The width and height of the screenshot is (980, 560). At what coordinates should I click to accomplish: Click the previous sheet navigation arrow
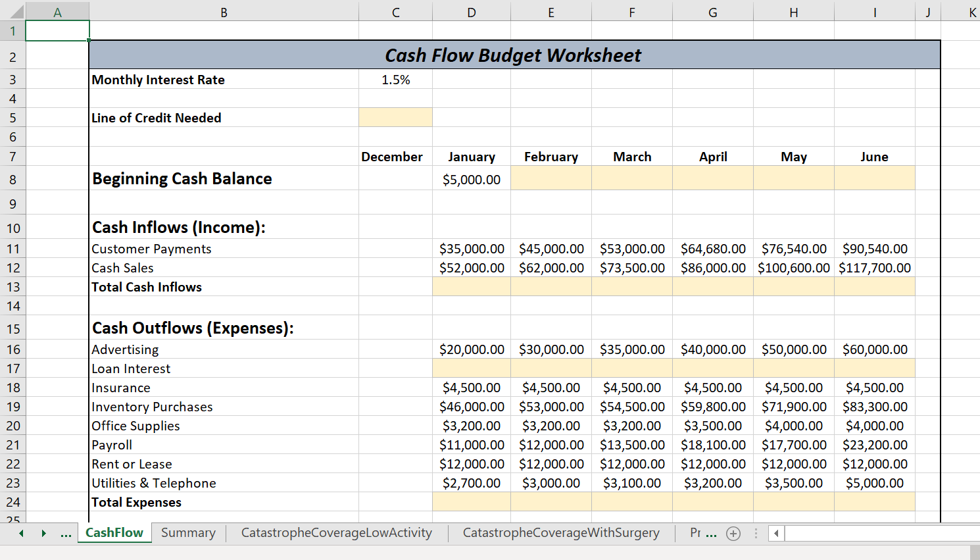(x=20, y=533)
